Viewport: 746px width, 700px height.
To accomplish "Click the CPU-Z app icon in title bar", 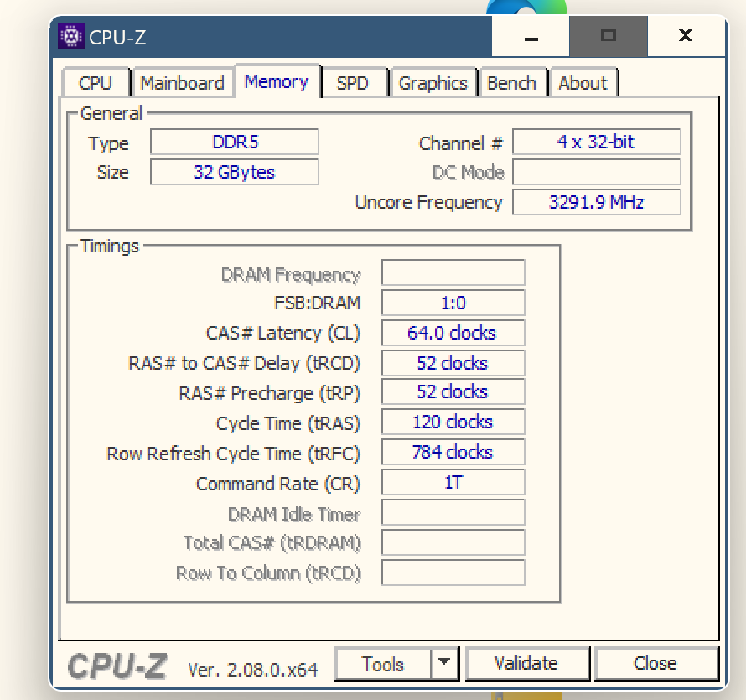I will tap(71, 36).
